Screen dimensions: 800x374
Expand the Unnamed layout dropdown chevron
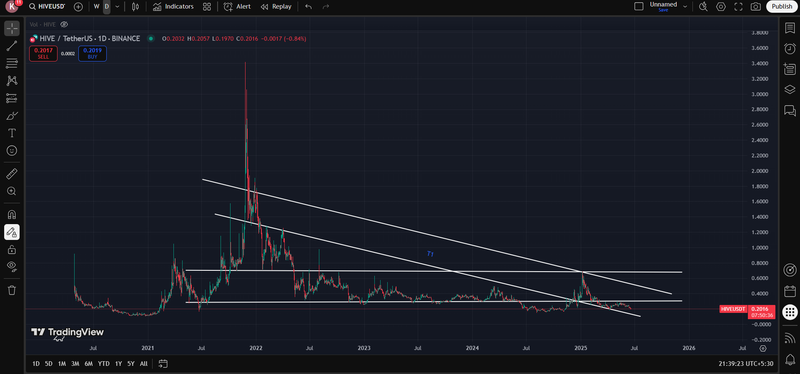(685, 7)
